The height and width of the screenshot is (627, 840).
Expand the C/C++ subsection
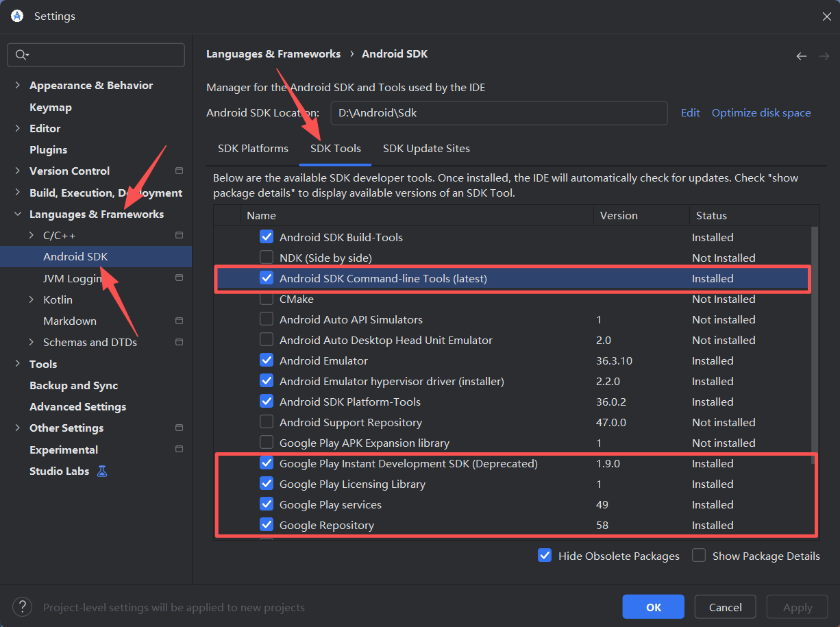coord(32,235)
